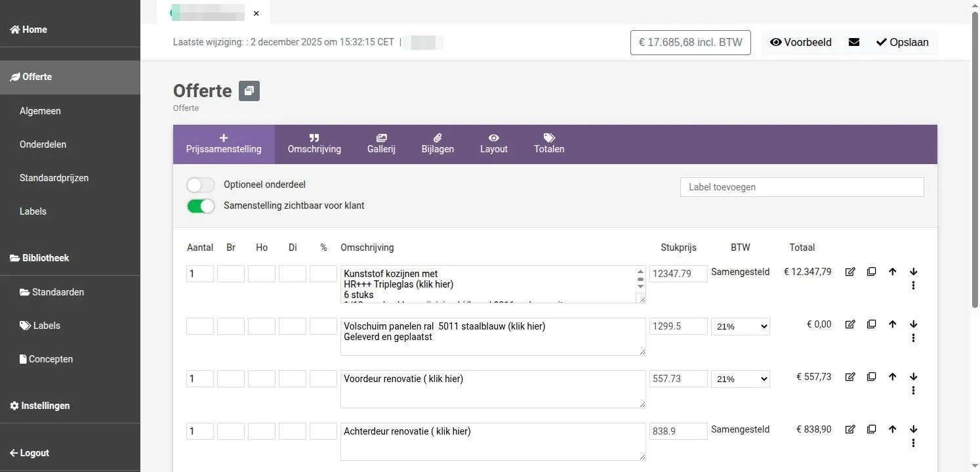Move Voordeur renovatie row down
Image resolution: width=980 pixels, height=472 pixels.
[x=913, y=377]
